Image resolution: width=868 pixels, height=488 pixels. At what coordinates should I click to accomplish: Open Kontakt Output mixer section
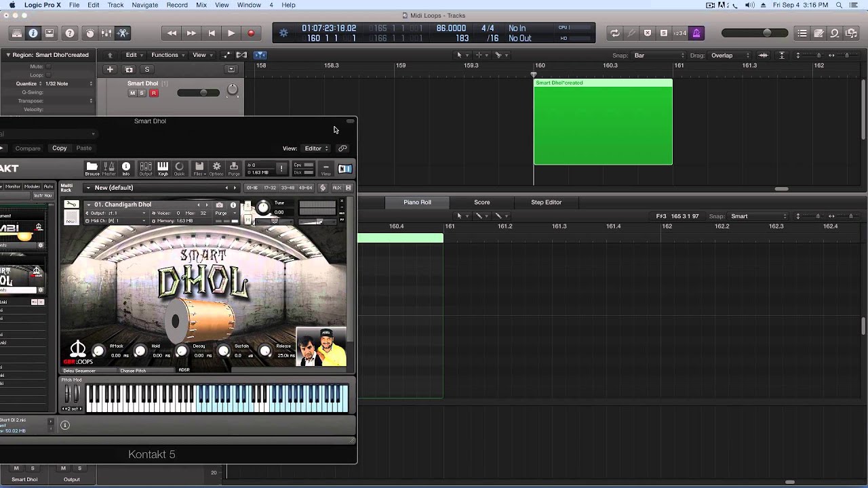146,169
